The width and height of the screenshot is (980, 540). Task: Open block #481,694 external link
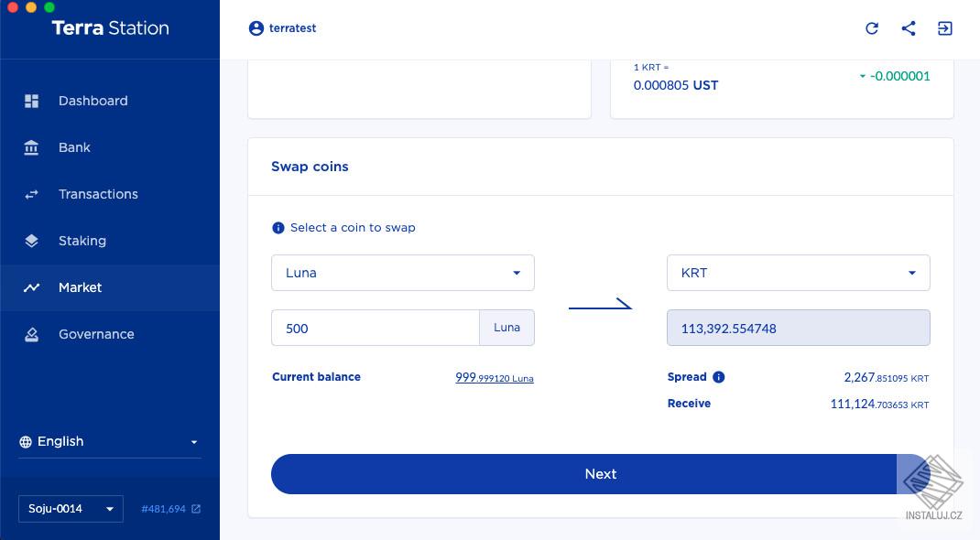(x=170, y=509)
